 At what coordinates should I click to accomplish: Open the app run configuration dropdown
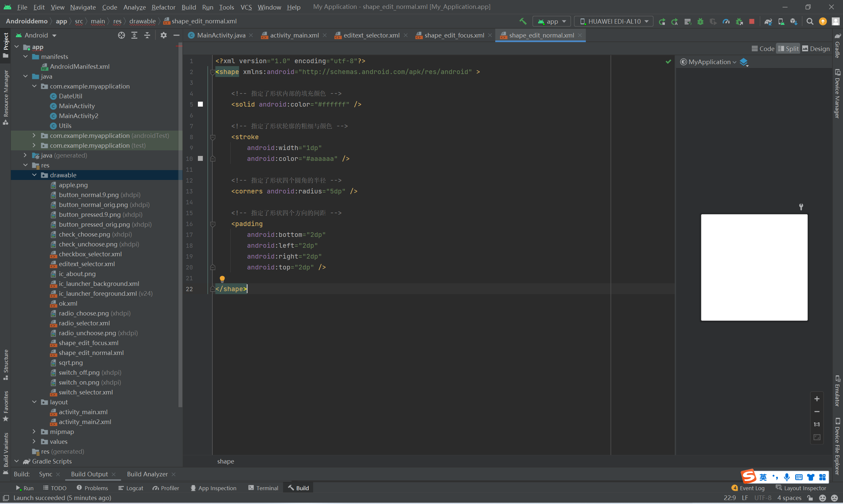point(552,21)
